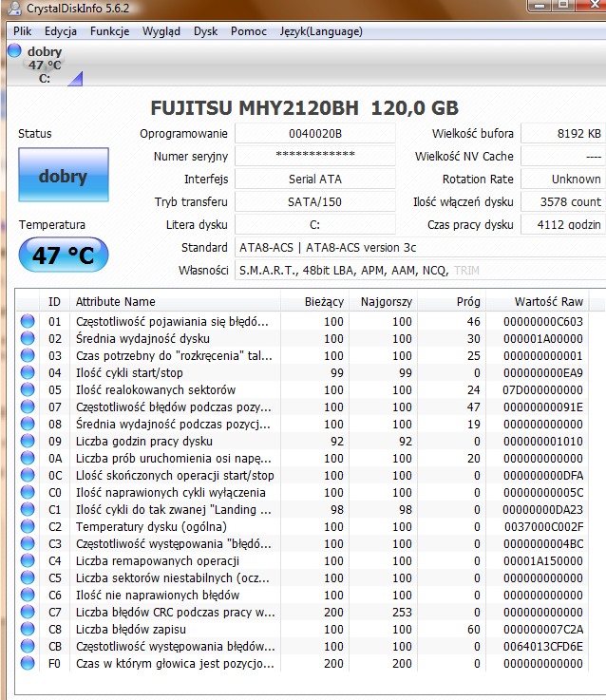Click the Rotation Rate field Unknown
The height and width of the screenshot is (700, 606).
point(563,179)
